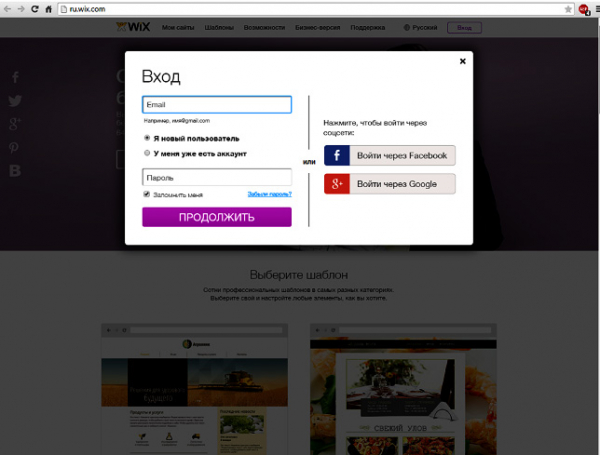Close the Вход login dialog
The width and height of the screenshot is (600, 455).
click(x=463, y=61)
